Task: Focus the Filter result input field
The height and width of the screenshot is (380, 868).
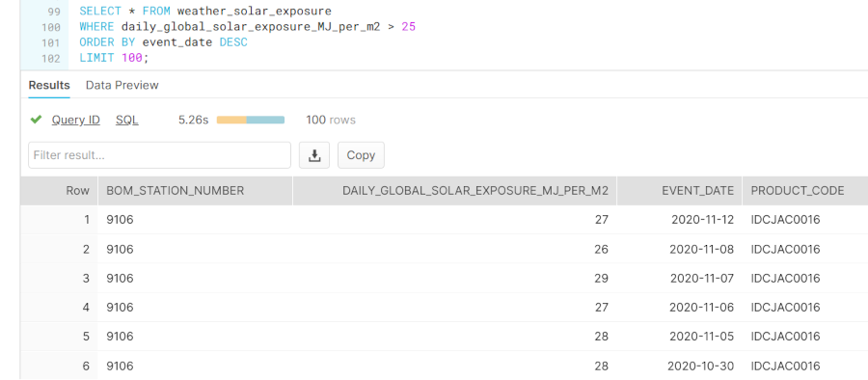Action: point(159,155)
